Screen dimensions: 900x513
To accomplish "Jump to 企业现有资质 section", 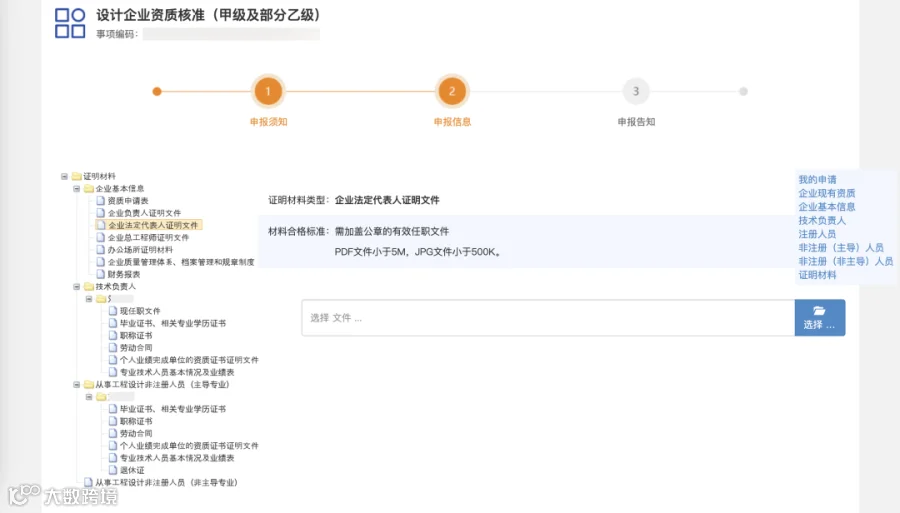I will tap(827, 193).
